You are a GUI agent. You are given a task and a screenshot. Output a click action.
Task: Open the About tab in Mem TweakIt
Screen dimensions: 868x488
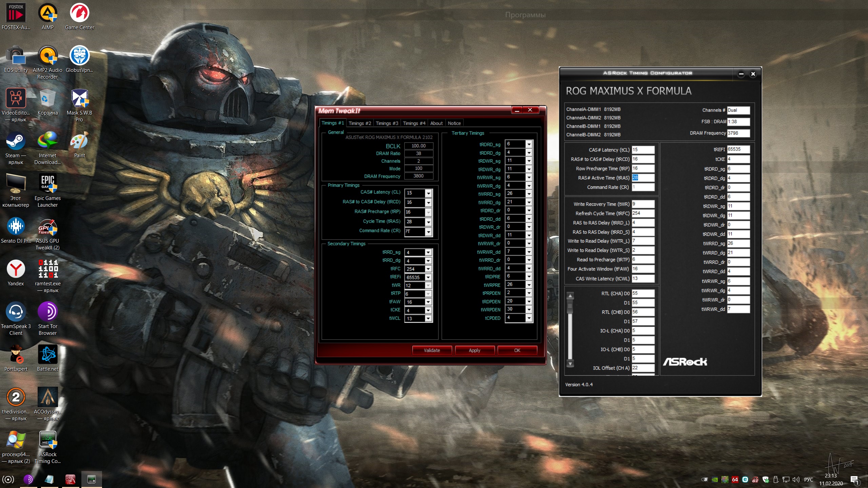(436, 123)
